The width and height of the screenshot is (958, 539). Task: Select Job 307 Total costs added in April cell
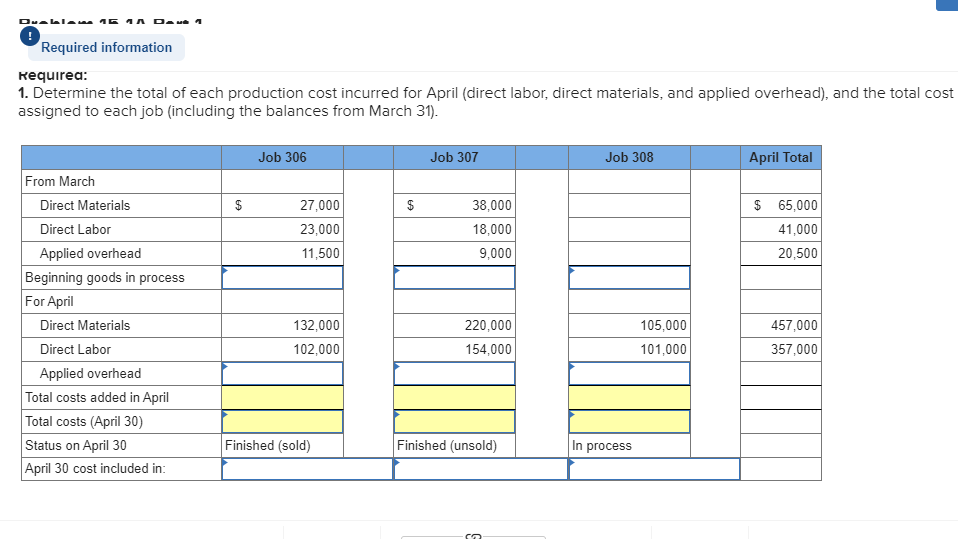click(x=454, y=397)
